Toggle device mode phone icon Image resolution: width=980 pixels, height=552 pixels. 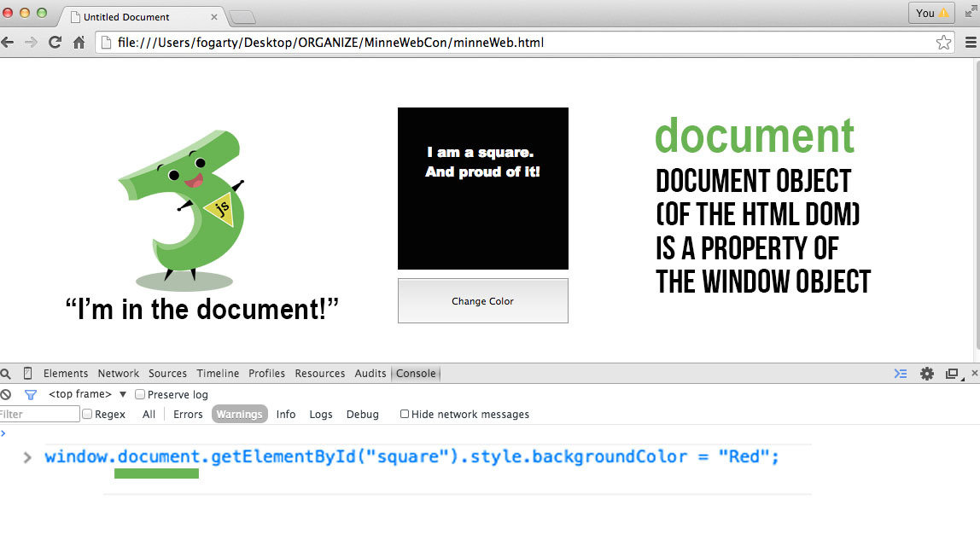pos(27,374)
